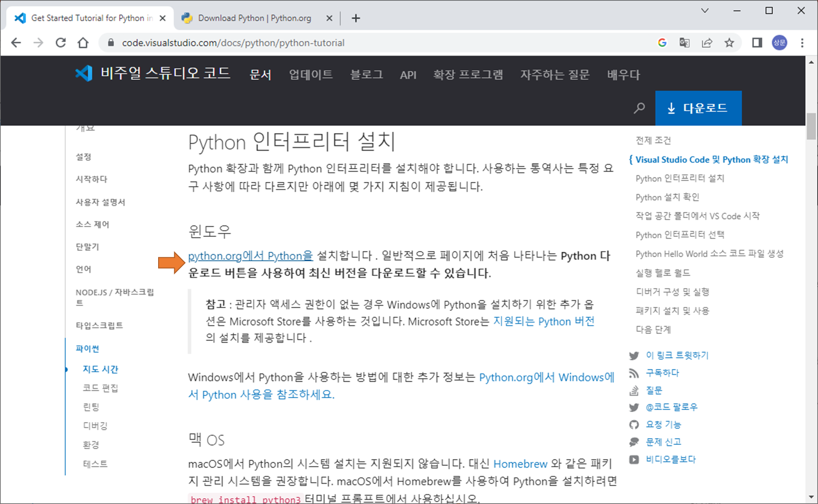Close the Download Python tab
Viewport: 818px width, 504px height.
click(329, 18)
